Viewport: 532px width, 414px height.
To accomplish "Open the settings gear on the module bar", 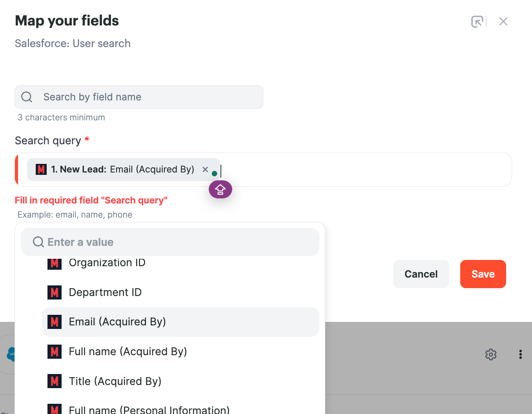I will [490, 354].
